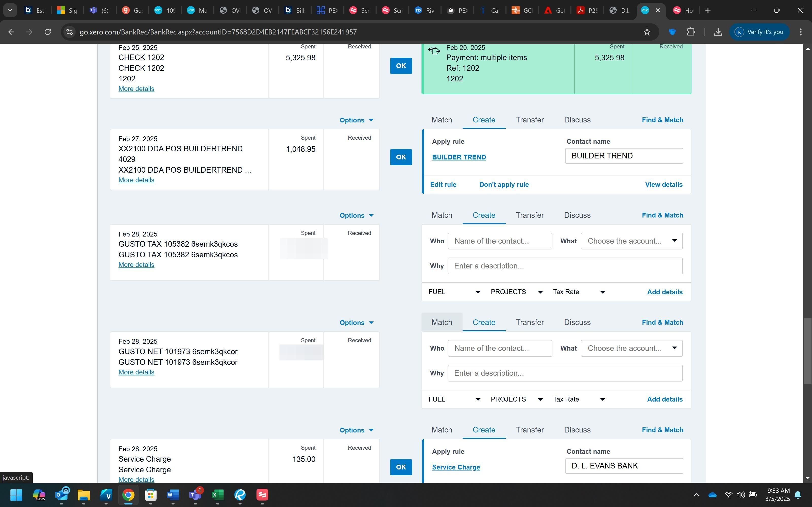
Task: Open the Chrome extensions puzzle icon
Action: (690, 32)
